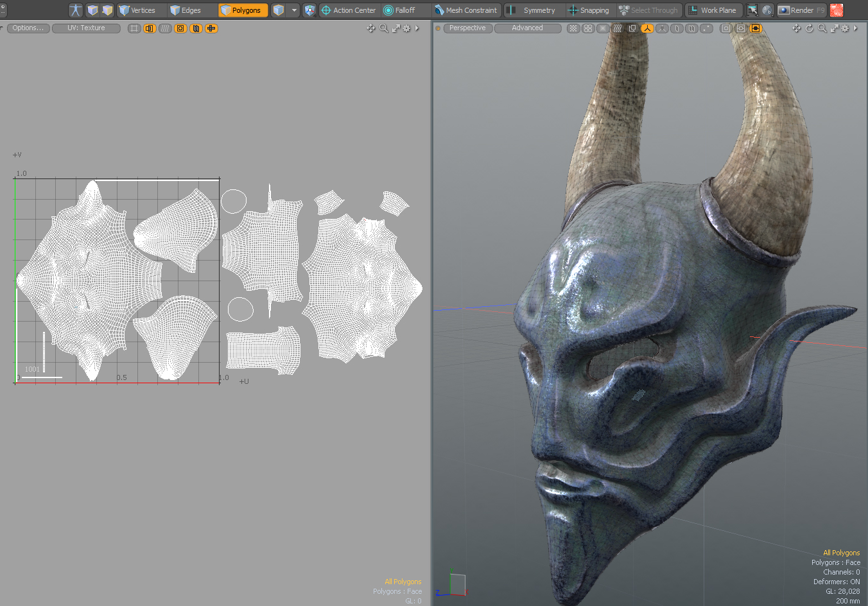The height and width of the screenshot is (606, 868).
Task: Toggle the double-panel icon in 3D view header
Action: (x=691, y=28)
